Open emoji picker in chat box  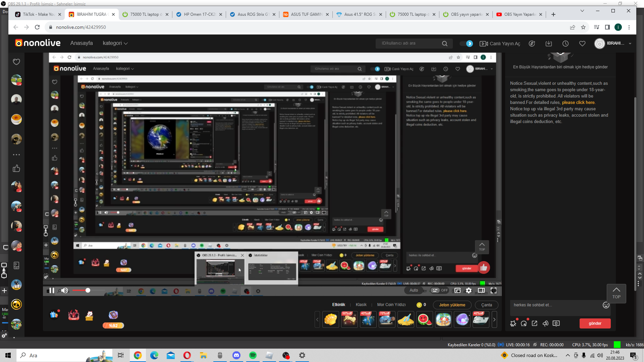(606, 305)
